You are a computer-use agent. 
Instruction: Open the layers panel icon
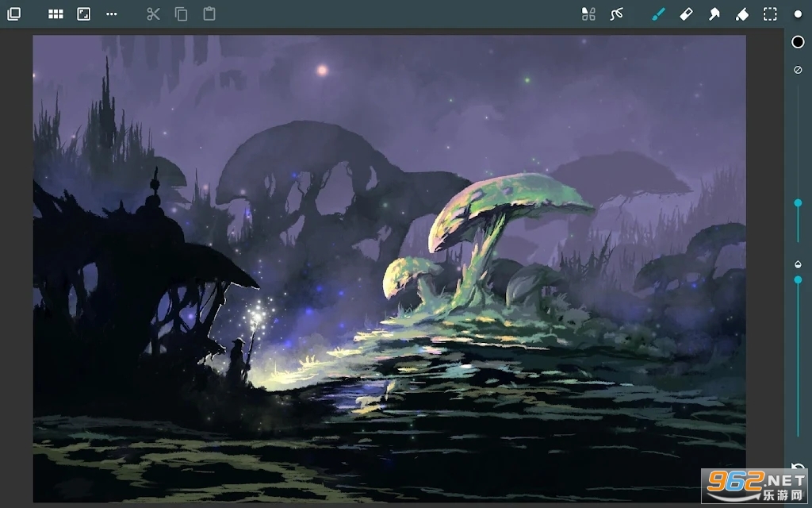click(x=13, y=14)
